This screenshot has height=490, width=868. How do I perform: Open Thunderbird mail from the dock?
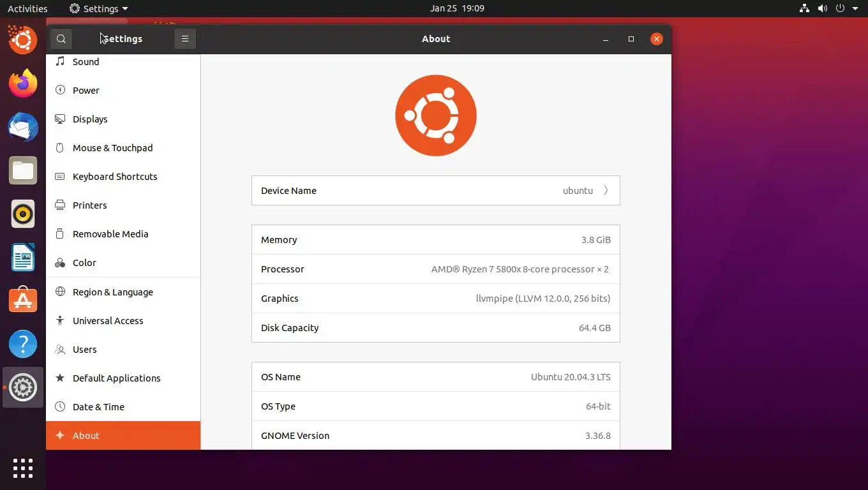click(23, 127)
